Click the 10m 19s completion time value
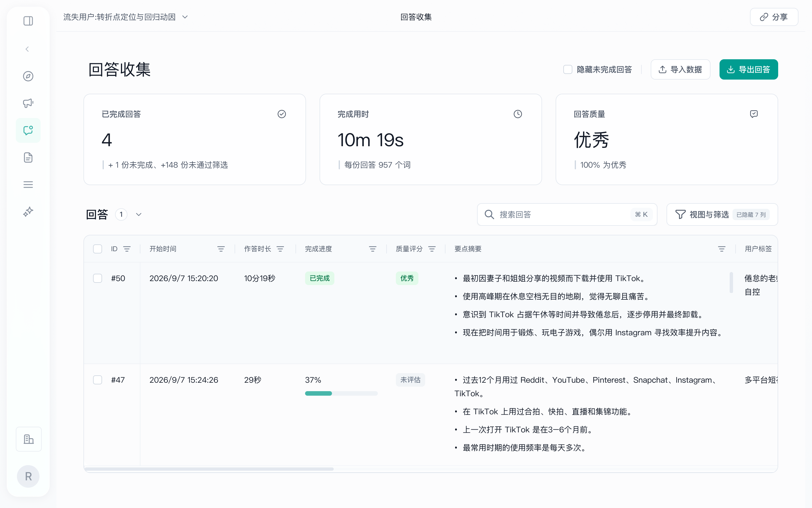This screenshot has height=508, width=812. 370,140
